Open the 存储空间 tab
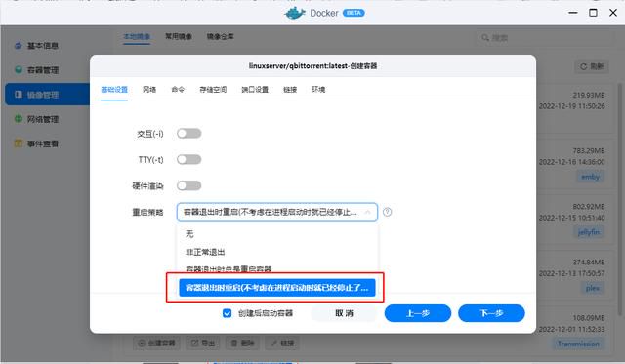625x364 pixels. coord(213,90)
